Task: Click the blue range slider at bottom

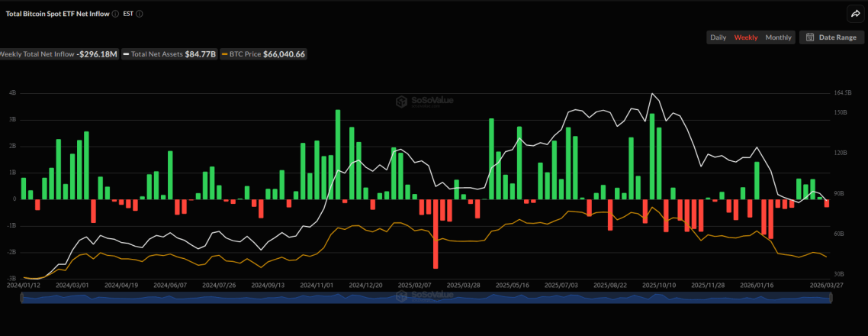Action: click(x=426, y=299)
